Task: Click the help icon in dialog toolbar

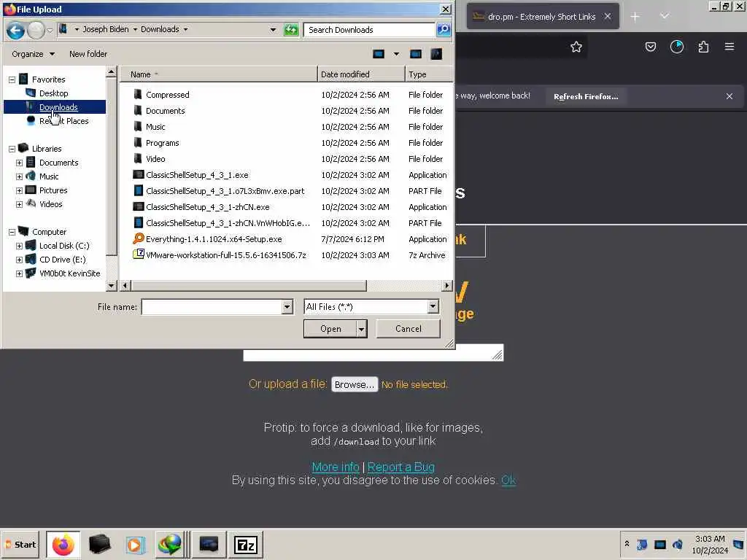Action: point(436,54)
